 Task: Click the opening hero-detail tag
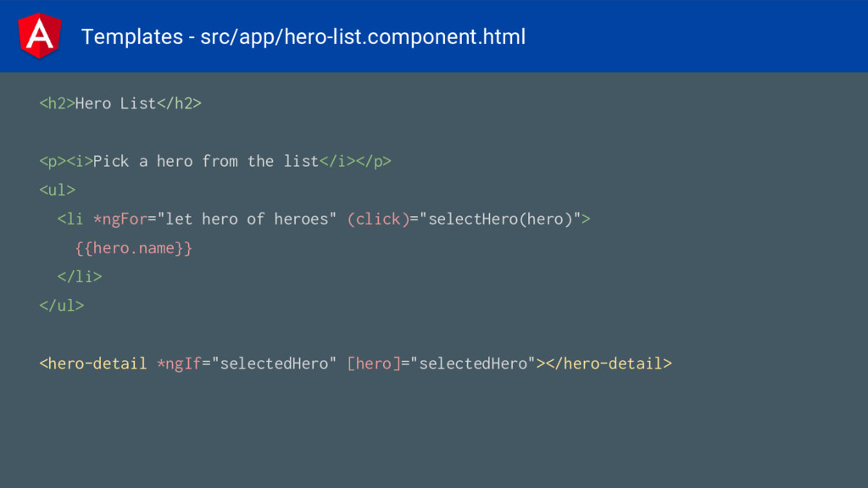93,363
